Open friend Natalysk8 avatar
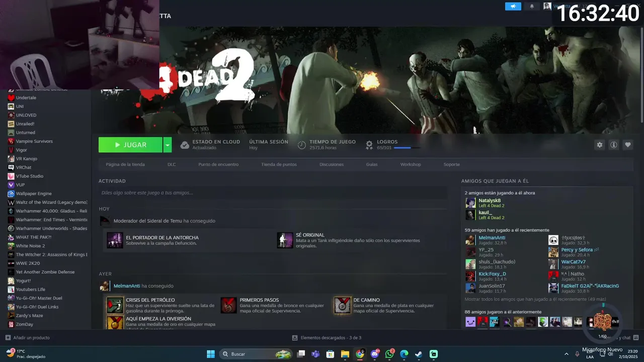Viewport: 644px width, 362px height. click(x=470, y=203)
